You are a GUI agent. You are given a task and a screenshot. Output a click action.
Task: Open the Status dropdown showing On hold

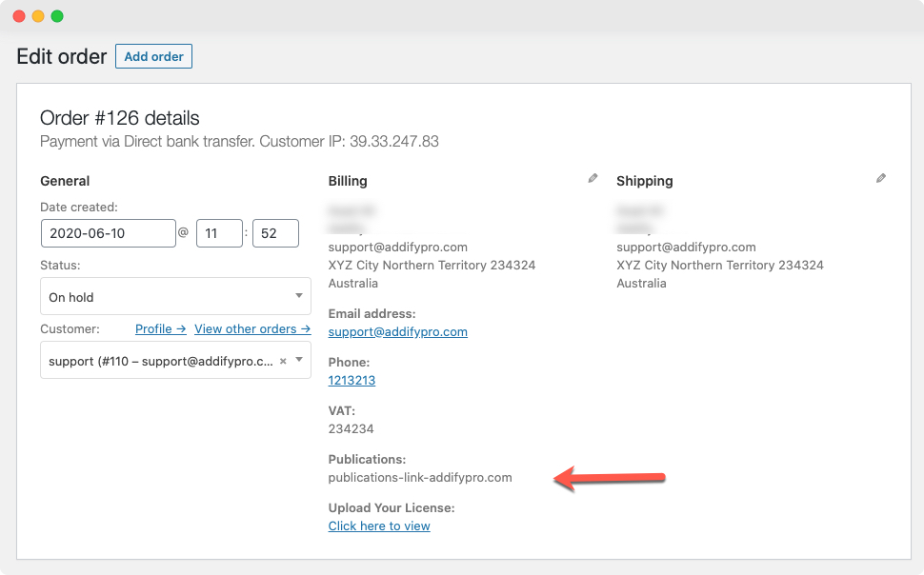(x=175, y=296)
